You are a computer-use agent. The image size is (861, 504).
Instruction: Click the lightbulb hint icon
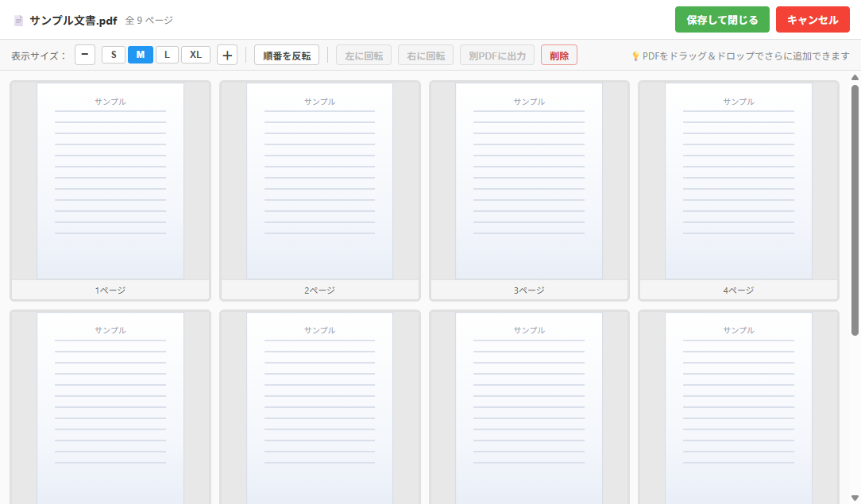click(635, 56)
